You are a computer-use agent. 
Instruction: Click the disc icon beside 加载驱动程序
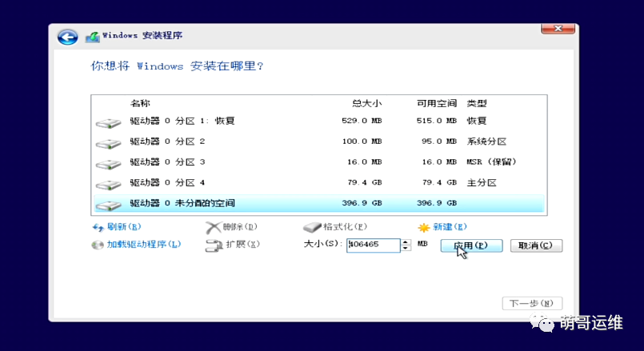pos(98,245)
